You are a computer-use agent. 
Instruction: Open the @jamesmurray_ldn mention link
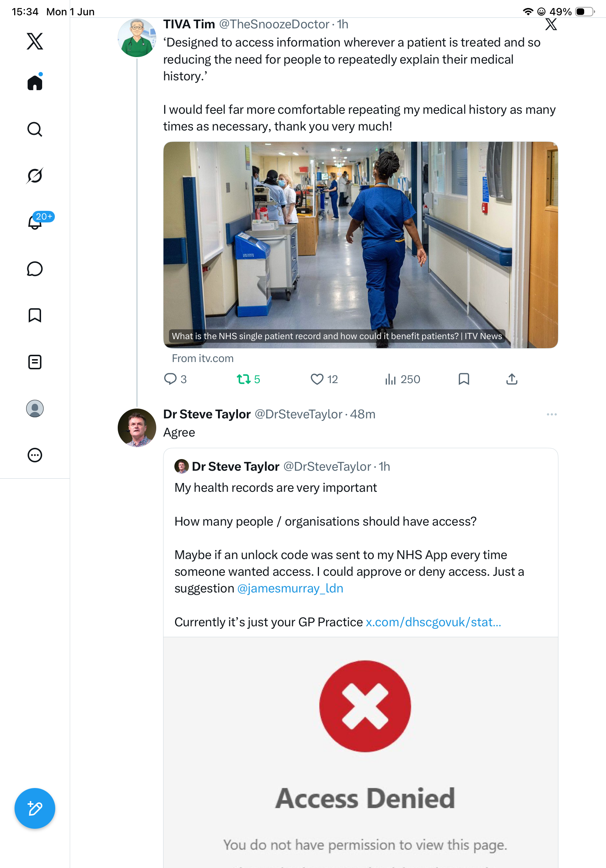[x=290, y=588]
